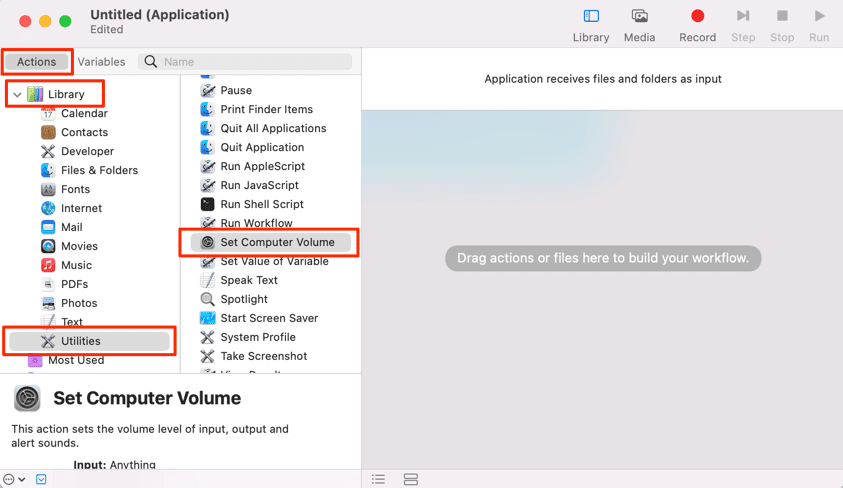Click the magnifier icon in search field

pyautogui.click(x=151, y=62)
